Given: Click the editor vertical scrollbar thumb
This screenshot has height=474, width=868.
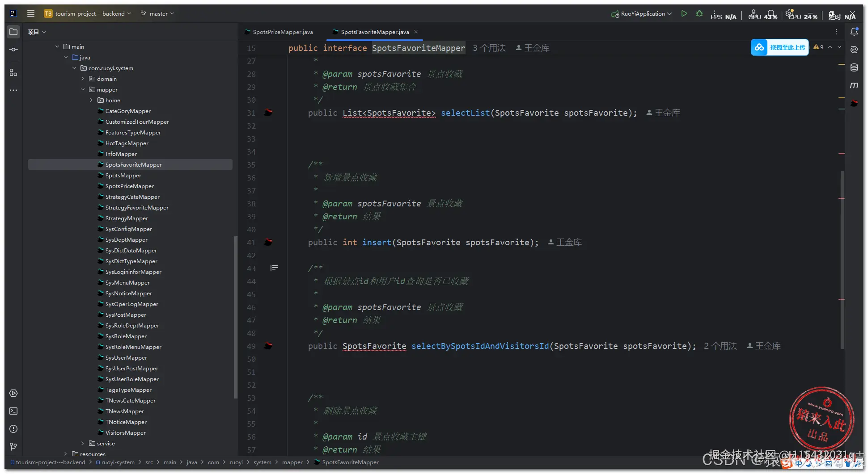Looking at the screenshot, I should (843, 259).
